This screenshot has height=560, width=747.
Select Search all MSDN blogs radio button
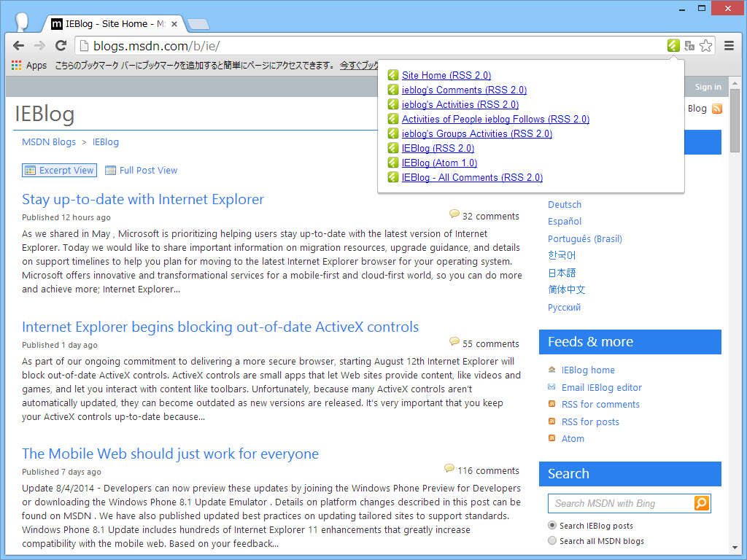click(552, 540)
